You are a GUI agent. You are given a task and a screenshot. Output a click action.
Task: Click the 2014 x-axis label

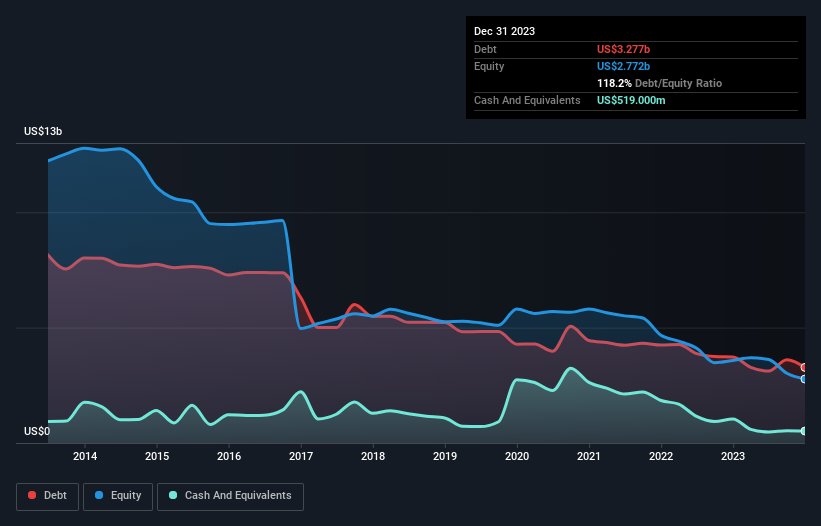pos(85,456)
